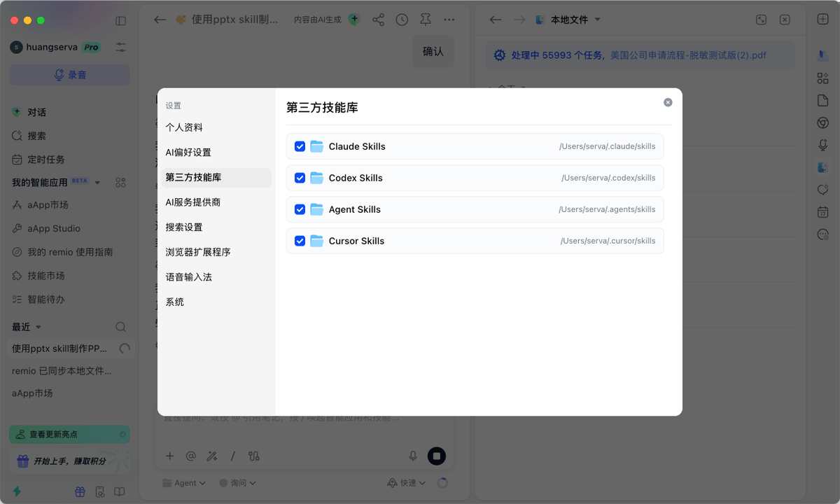This screenshot has height=504, width=840.
Task: Open the 本地文件 dropdown in right panel
Action: point(568,20)
